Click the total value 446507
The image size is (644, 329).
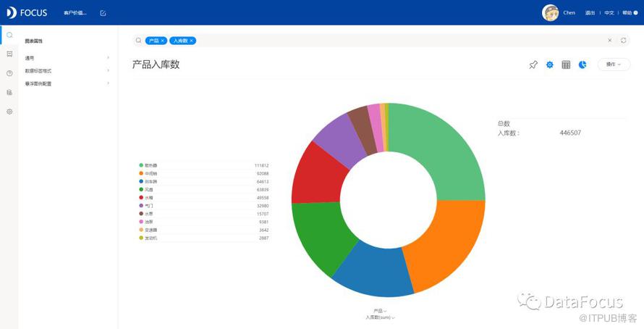[x=570, y=133]
